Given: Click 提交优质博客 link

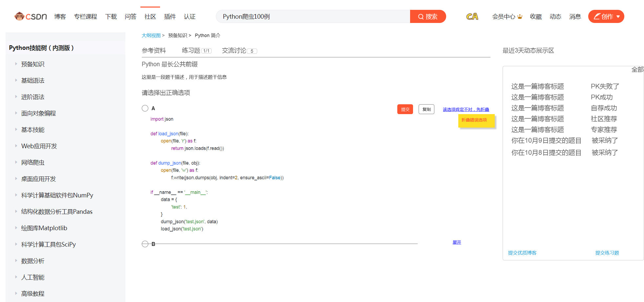Looking at the screenshot, I should coord(522,253).
